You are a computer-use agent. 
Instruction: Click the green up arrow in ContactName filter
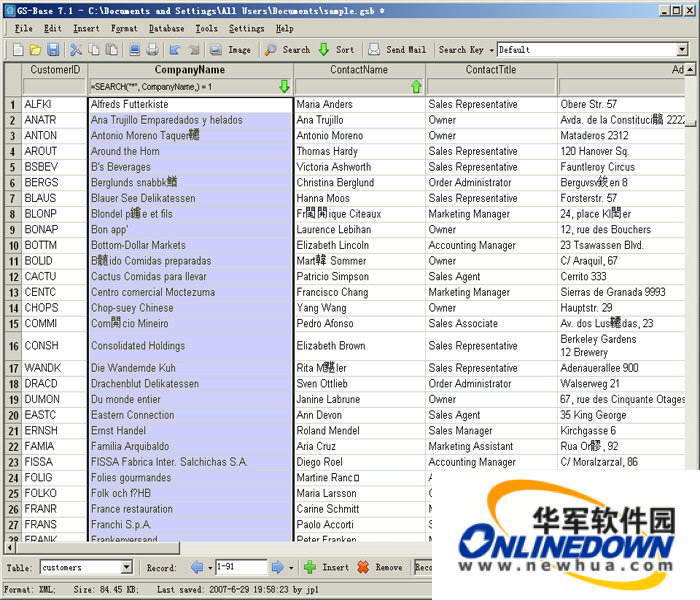[x=416, y=87]
